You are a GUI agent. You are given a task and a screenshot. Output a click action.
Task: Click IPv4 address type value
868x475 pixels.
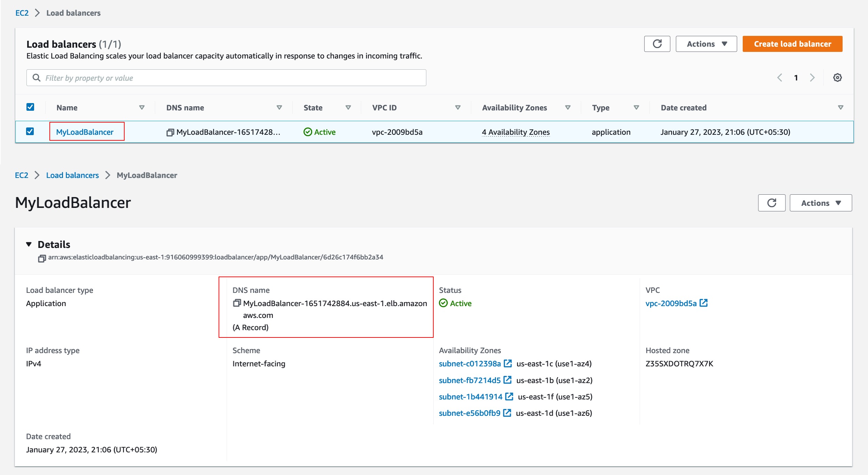tap(33, 364)
